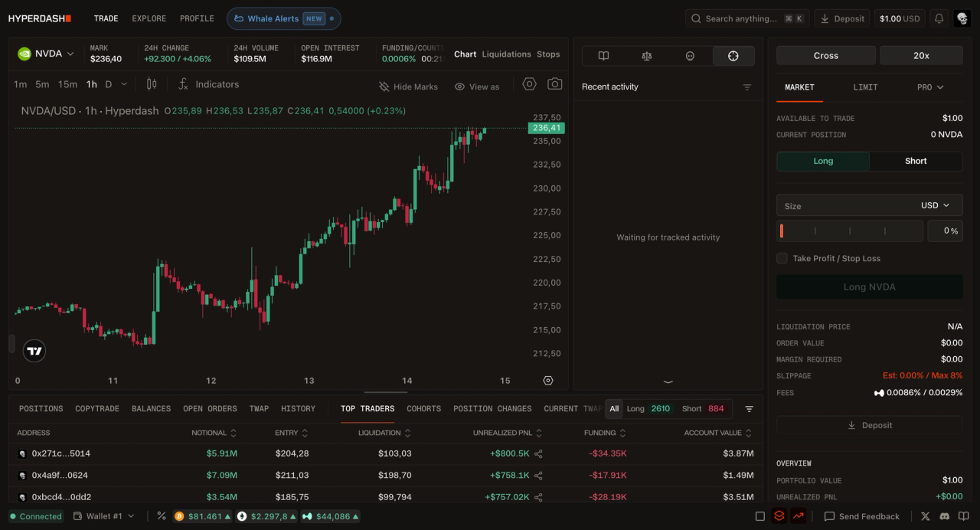
Task: Open the Wallet #1 selector
Action: click(x=104, y=516)
